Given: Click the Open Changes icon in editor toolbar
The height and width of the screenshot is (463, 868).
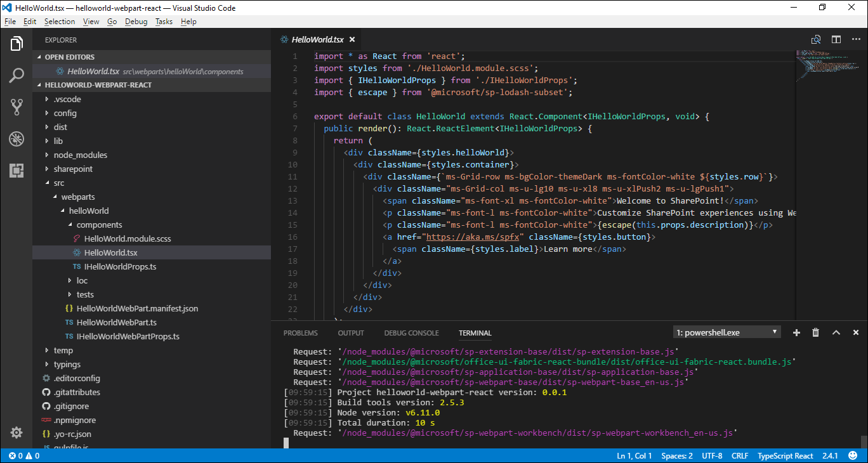Looking at the screenshot, I should click(x=817, y=39).
